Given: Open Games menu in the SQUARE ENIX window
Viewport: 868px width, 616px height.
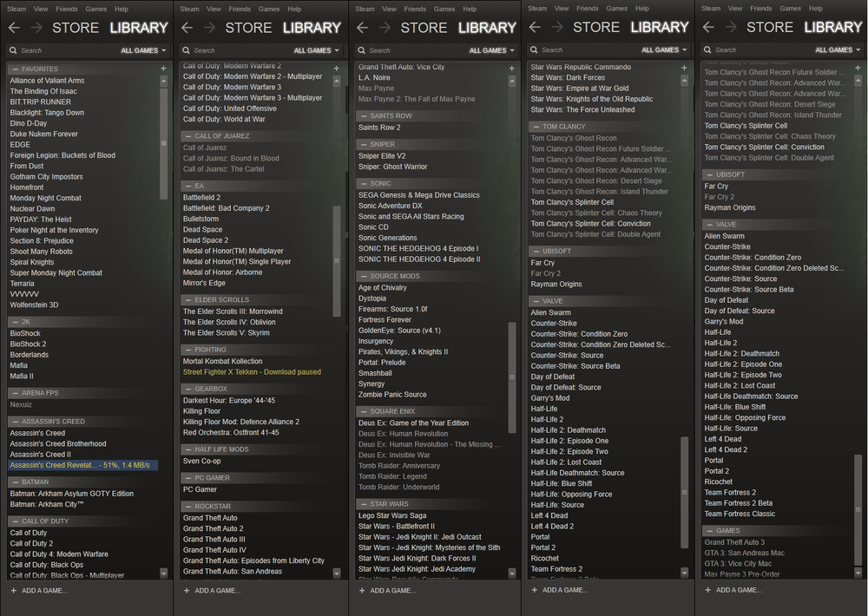Looking at the screenshot, I should (444, 9).
